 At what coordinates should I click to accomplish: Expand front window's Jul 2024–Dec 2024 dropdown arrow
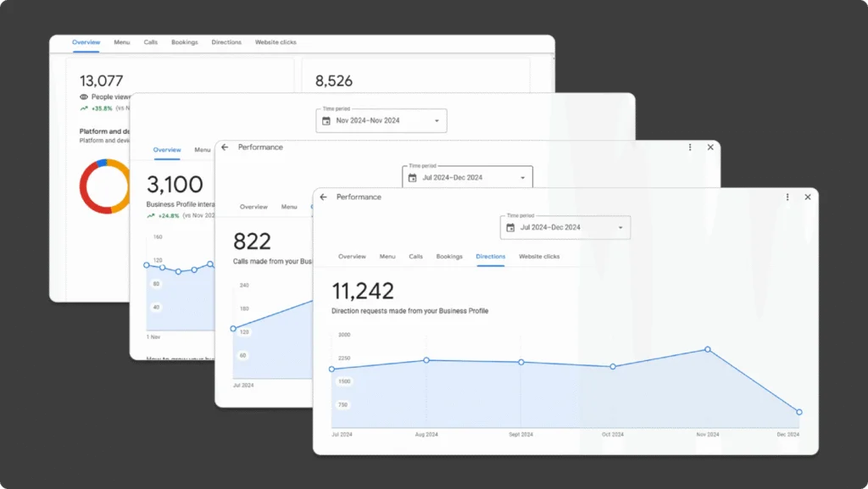tap(620, 228)
